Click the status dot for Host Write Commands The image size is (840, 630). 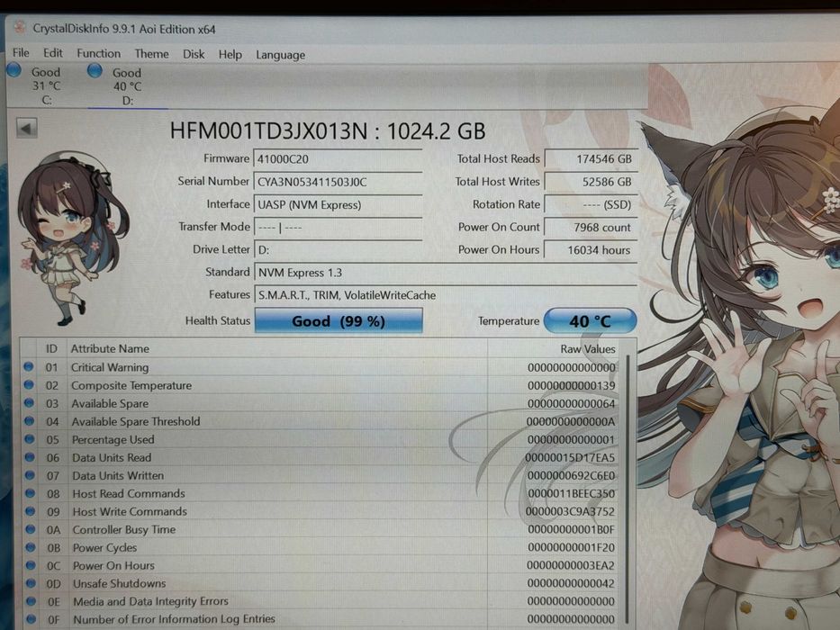[31, 511]
